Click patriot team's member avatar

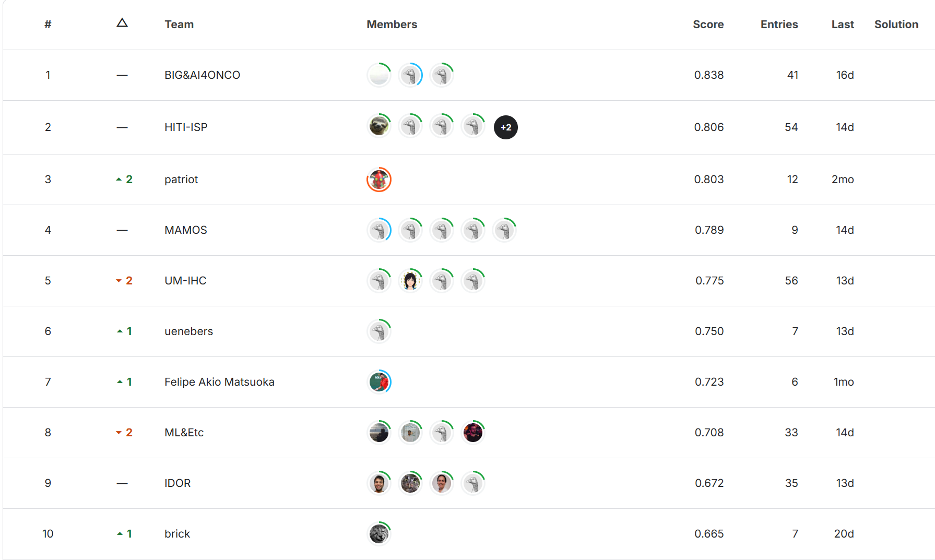(379, 180)
